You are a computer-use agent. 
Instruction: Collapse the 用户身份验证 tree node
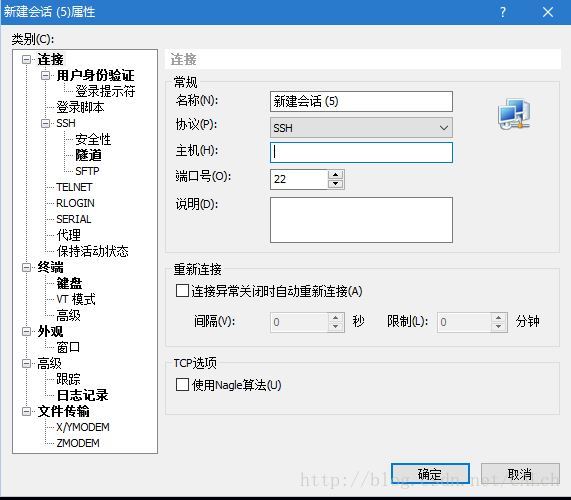coord(45,75)
